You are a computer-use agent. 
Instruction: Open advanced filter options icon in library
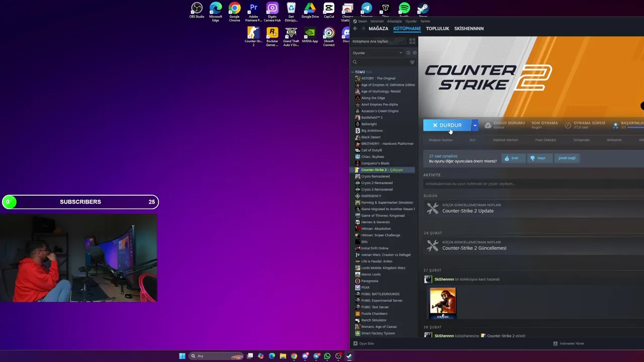coord(412,62)
